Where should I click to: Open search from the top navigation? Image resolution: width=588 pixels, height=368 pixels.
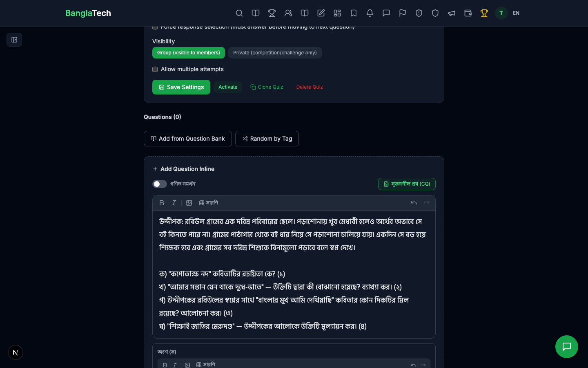239,13
